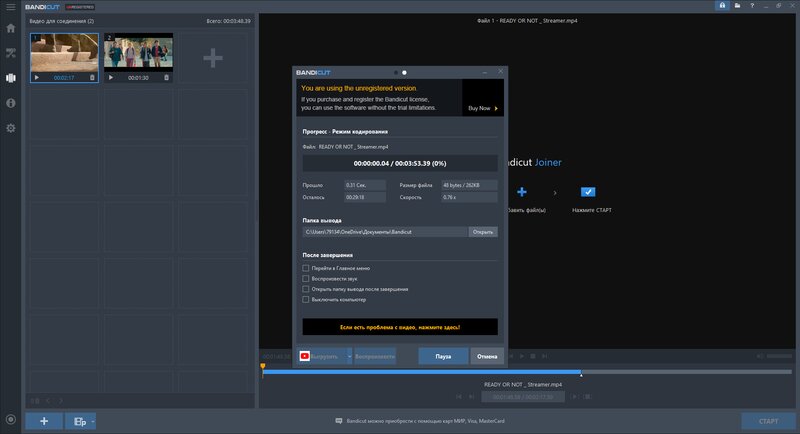
Task: Click Buy Now link in dialog
Action: pos(483,108)
